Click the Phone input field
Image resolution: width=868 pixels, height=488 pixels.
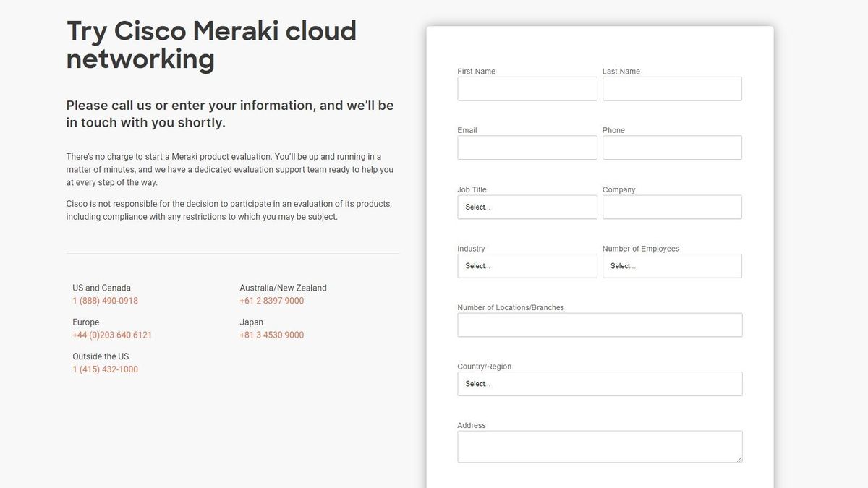(x=672, y=147)
